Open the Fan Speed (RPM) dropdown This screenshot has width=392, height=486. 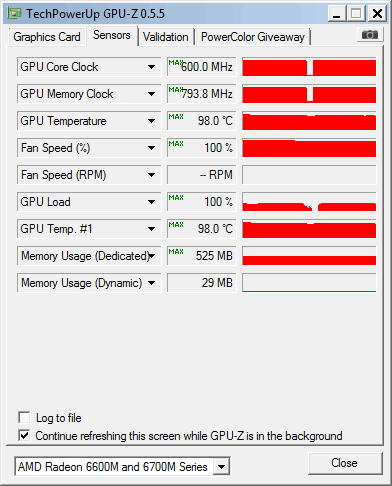point(151,175)
